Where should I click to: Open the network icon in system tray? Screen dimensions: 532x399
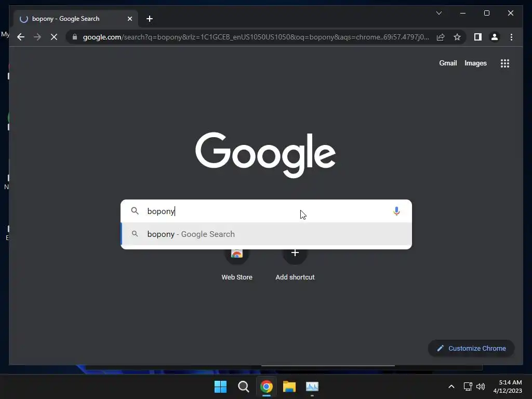click(x=468, y=387)
